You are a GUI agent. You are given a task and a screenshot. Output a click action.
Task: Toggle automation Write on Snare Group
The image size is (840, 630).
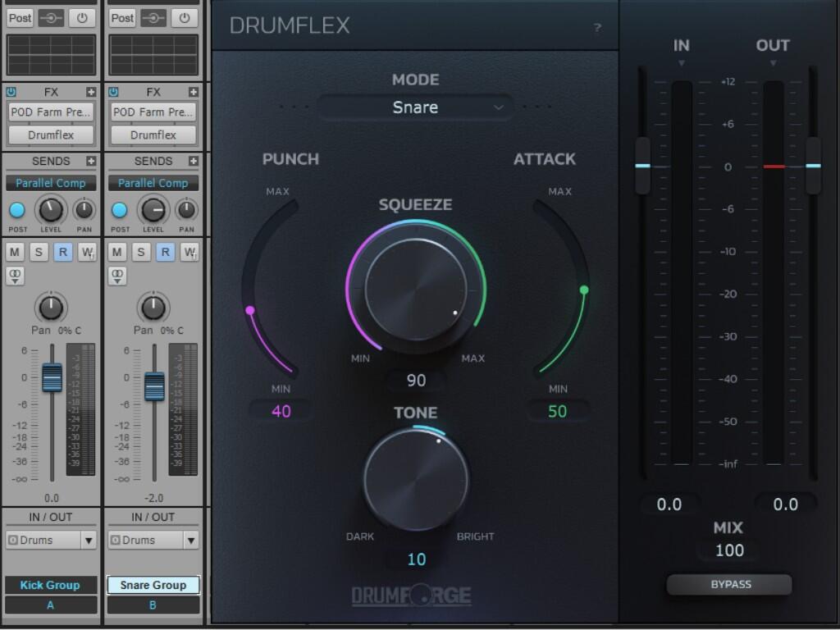click(x=189, y=253)
